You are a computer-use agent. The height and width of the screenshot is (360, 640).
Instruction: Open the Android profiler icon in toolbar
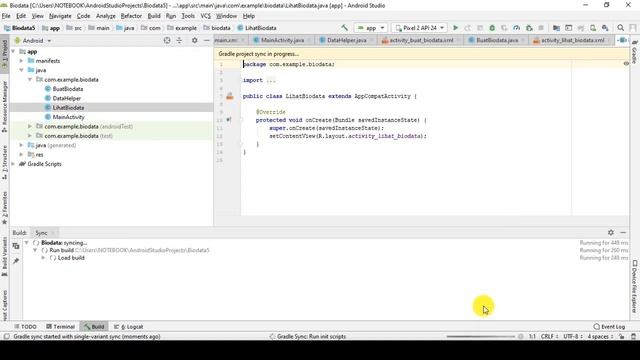coord(517,28)
